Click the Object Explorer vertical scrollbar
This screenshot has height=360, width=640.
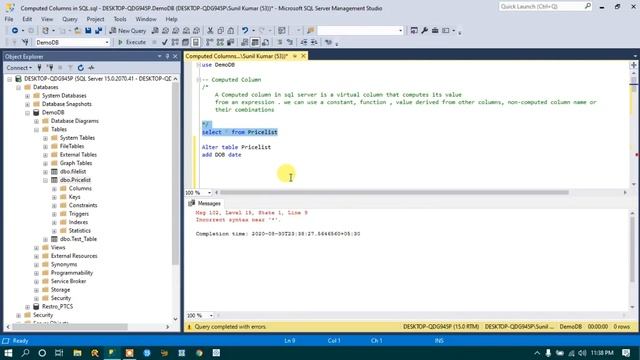(176, 173)
